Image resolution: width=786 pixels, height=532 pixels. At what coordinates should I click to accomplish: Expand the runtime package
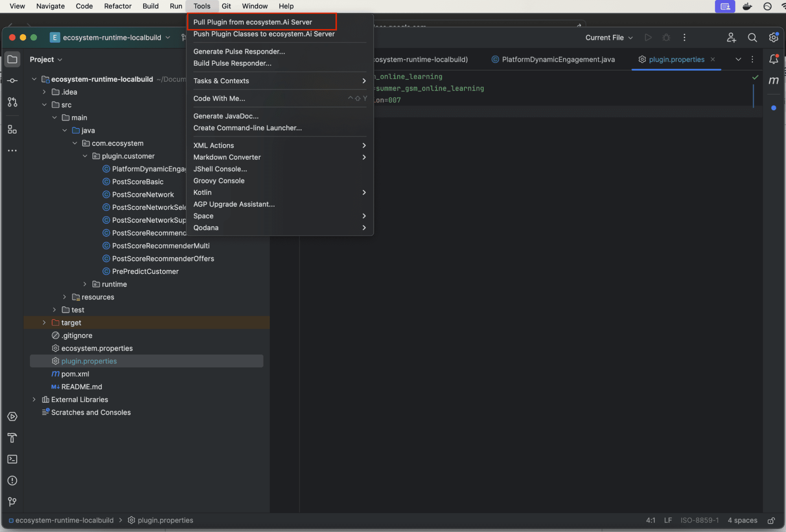tap(85, 284)
